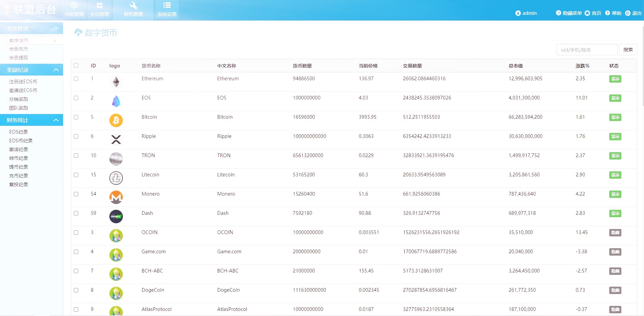Viewport: 644px width, 316px height.
Task: Go to 首页 home link
Action: [593, 13]
